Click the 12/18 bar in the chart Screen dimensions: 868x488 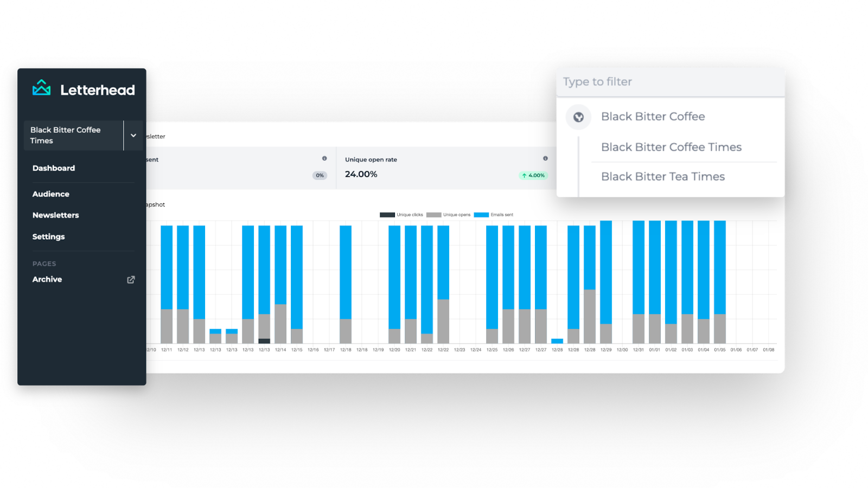[x=346, y=285]
